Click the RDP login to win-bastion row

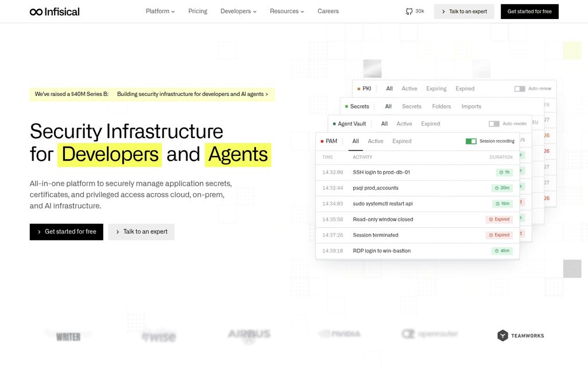tap(417, 251)
